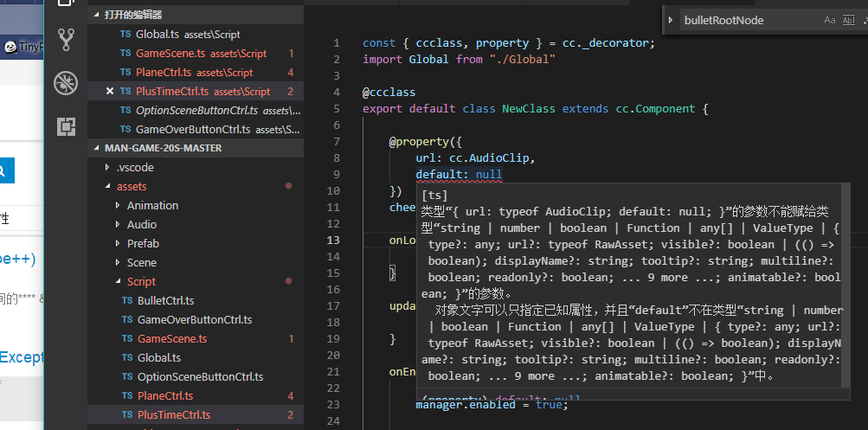Toggle match case in find box

(x=829, y=20)
